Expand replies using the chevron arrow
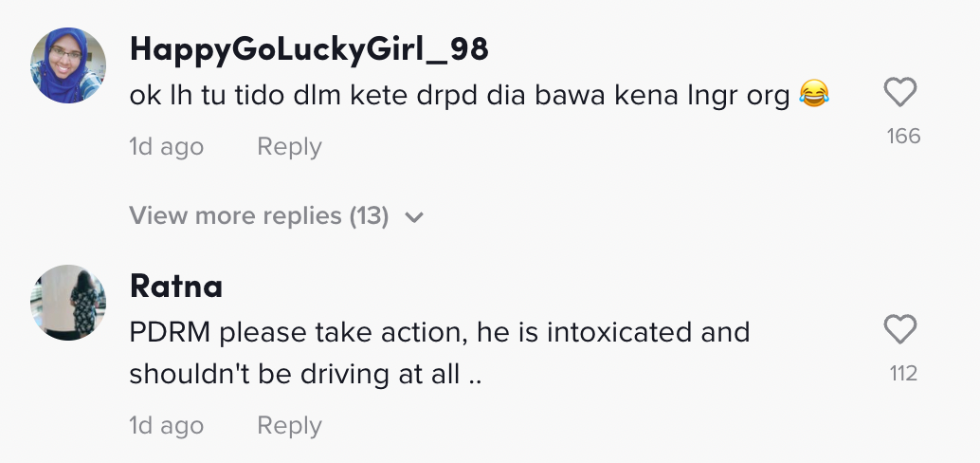Viewport: 980px width, 463px height. click(x=413, y=217)
